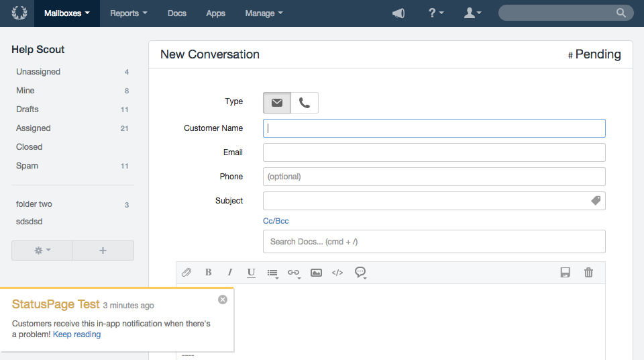Open saved replies speech bubble menu
This screenshot has height=360, width=644.
360,273
